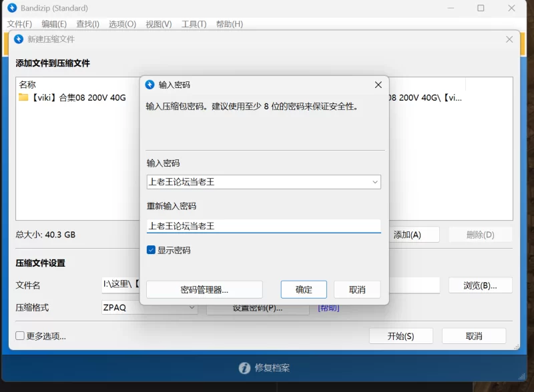Click the 输入密码 text field
534x392 pixels.
click(264, 182)
